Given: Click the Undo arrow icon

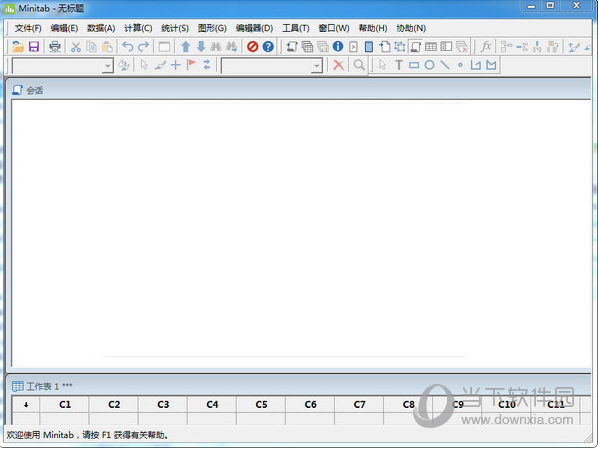Looking at the screenshot, I should tap(128, 47).
